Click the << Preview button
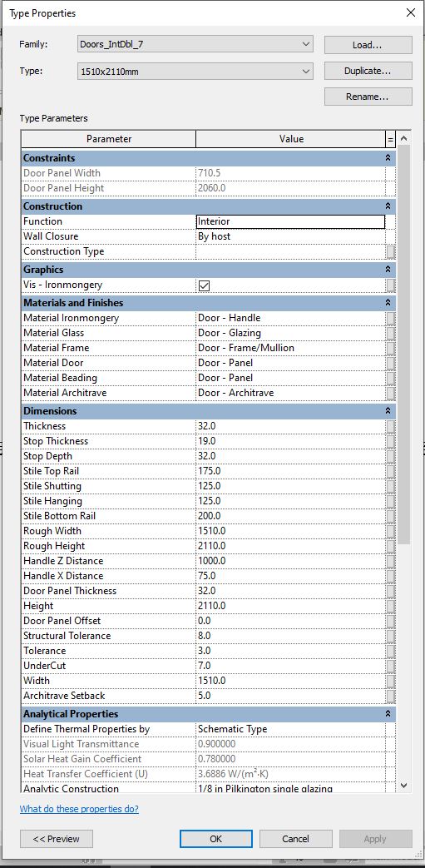The height and width of the screenshot is (868, 425). tap(57, 839)
